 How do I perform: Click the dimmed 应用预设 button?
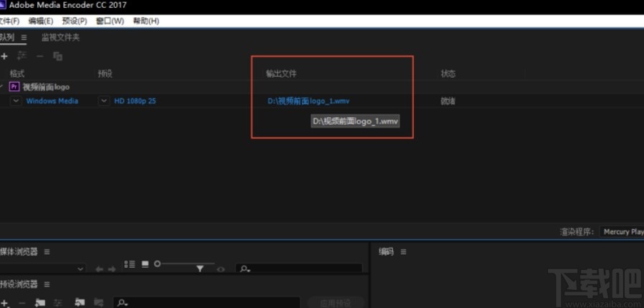(336, 303)
